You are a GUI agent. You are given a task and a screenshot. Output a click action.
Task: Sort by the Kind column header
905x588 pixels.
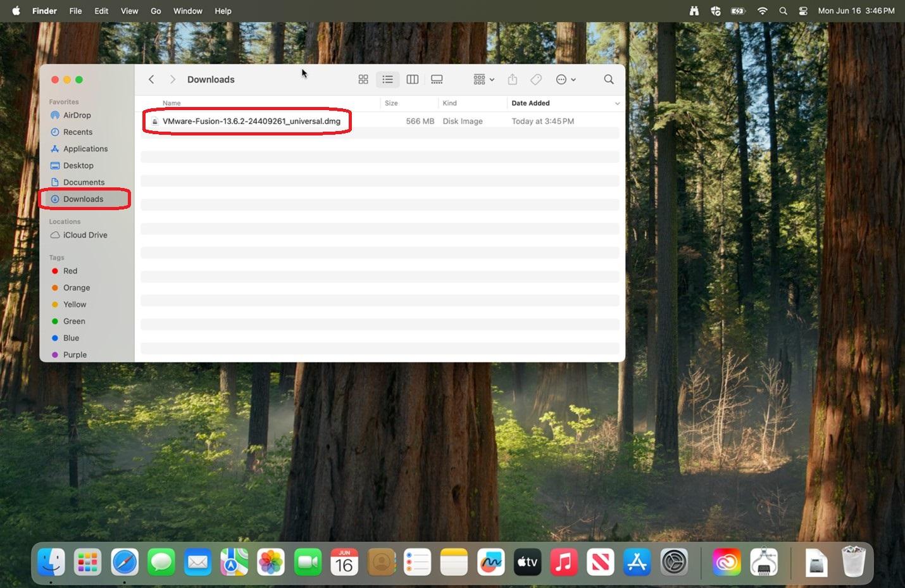tap(449, 103)
